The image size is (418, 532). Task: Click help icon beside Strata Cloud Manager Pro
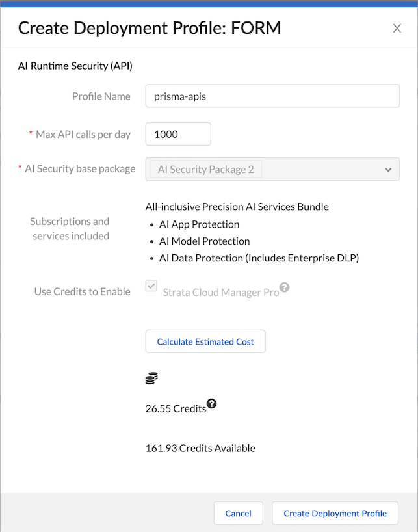pos(284,287)
